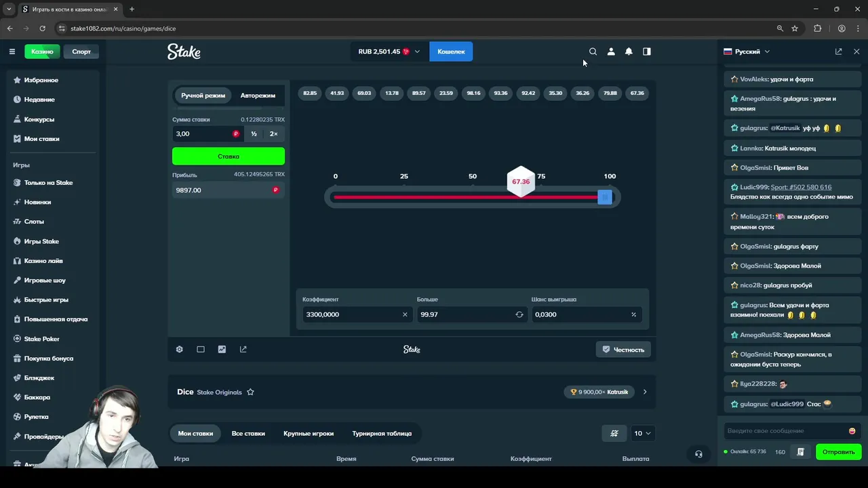The height and width of the screenshot is (488, 868).
Task: Click the 67.36 result die marker
Action: point(521,182)
